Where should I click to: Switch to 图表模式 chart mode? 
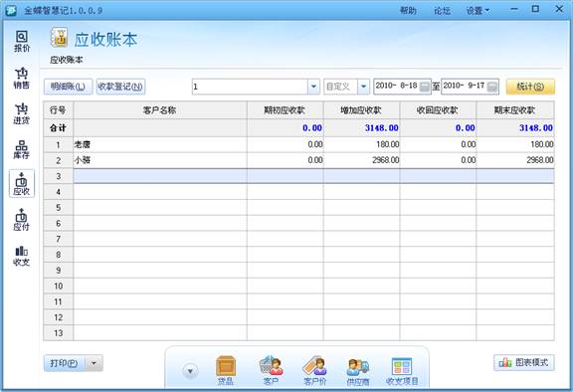point(523,362)
